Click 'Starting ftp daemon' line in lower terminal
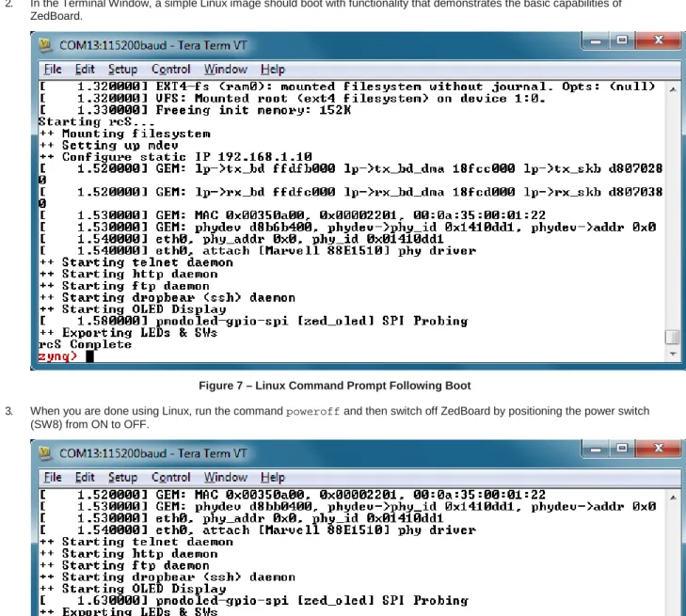Screen dimensions: 686x616 (124, 565)
